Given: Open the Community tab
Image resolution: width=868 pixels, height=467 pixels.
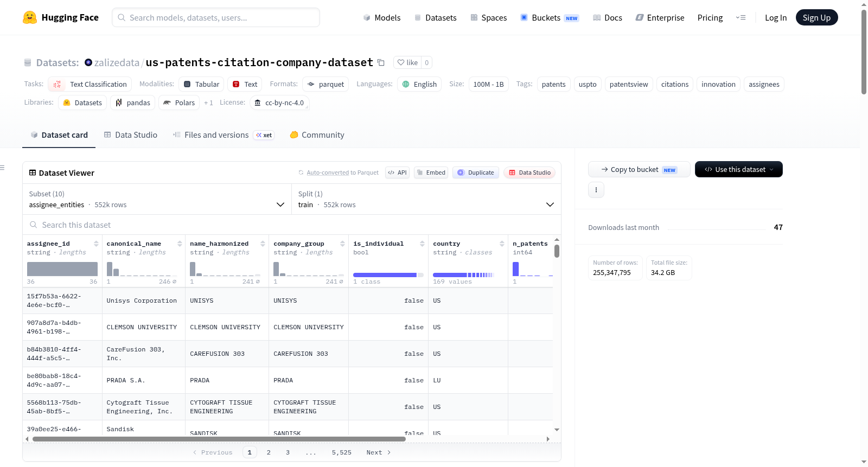Looking at the screenshot, I should point(317,135).
